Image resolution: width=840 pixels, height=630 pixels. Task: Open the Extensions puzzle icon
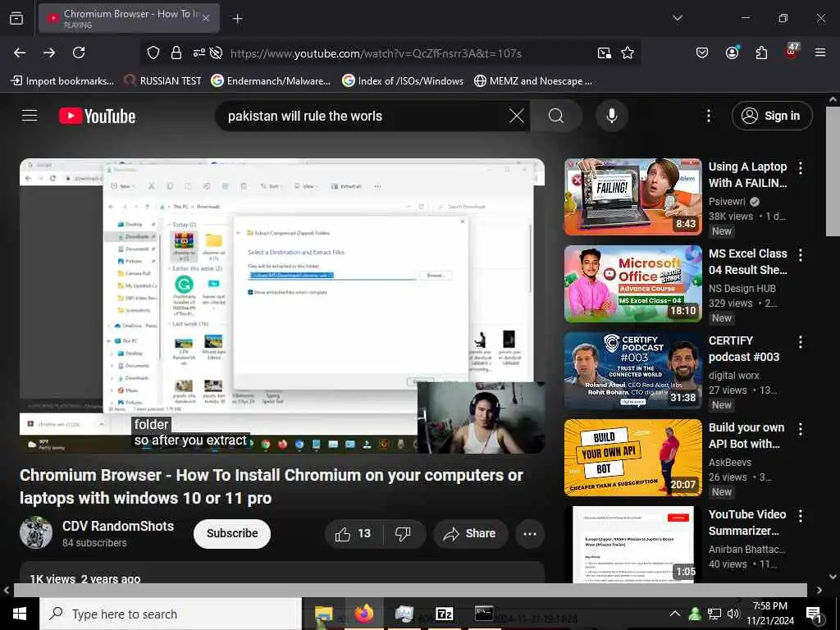click(x=761, y=52)
